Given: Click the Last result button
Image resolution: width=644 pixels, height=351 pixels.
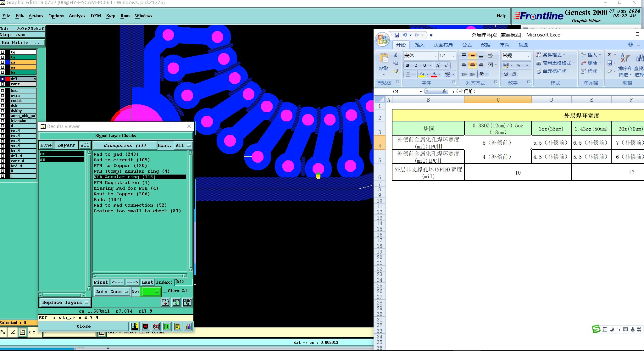Looking at the screenshot, I should (147, 282).
